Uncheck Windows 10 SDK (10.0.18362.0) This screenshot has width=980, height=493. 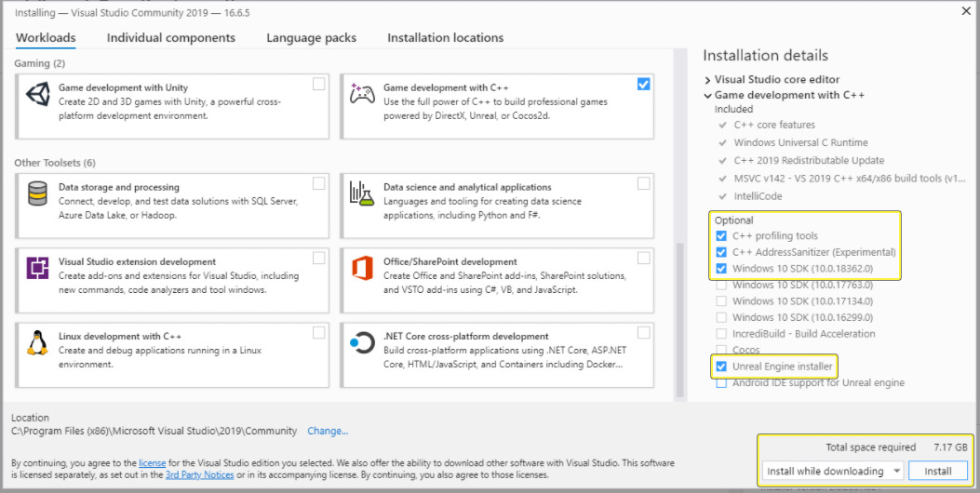(721, 269)
